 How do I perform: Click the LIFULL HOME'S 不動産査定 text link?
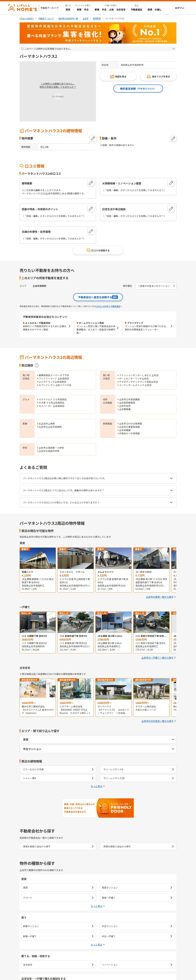pyautogui.click(x=108, y=306)
